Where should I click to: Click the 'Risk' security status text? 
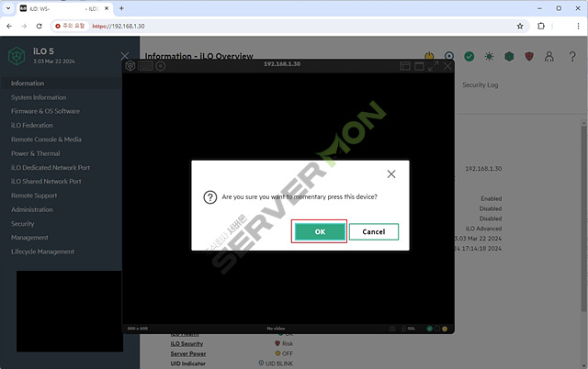pos(288,343)
